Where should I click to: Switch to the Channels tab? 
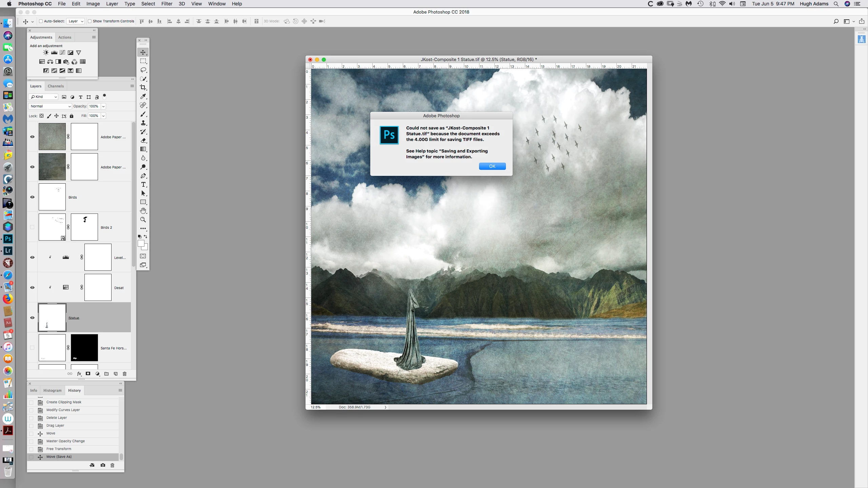pyautogui.click(x=56, y=86)
